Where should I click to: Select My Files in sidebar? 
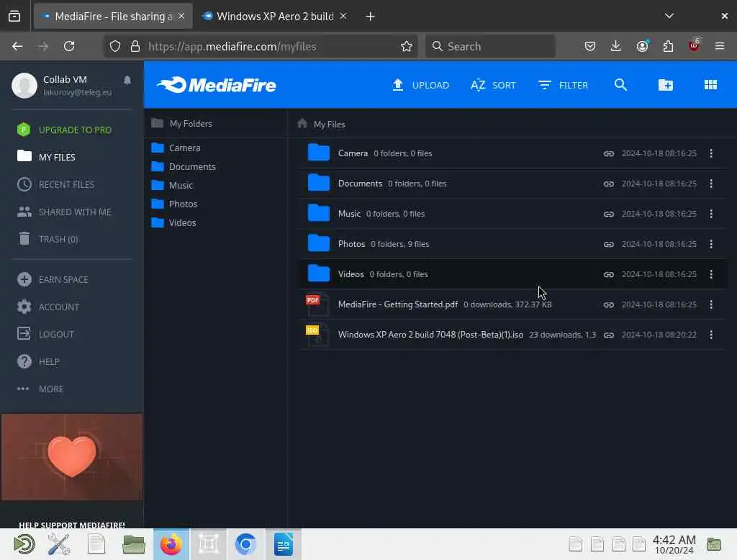46,157
